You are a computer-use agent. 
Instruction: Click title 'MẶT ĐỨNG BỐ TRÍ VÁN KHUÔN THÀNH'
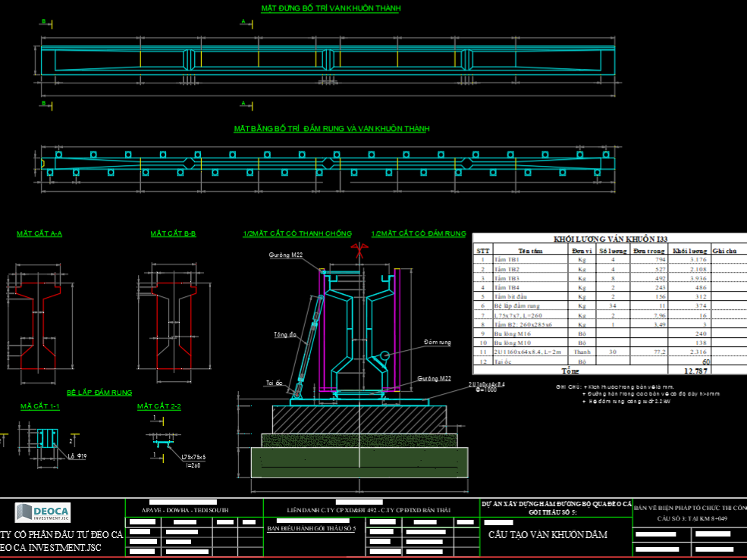coord(331,8)
